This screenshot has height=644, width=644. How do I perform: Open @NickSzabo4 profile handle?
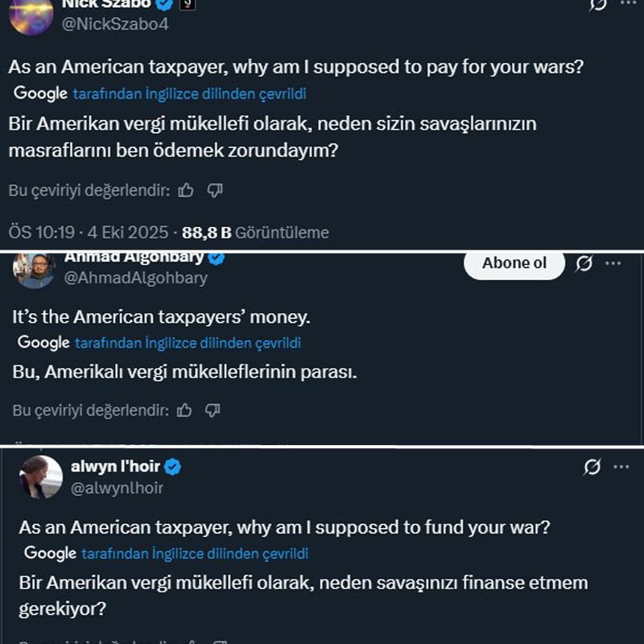click(116, 24)
